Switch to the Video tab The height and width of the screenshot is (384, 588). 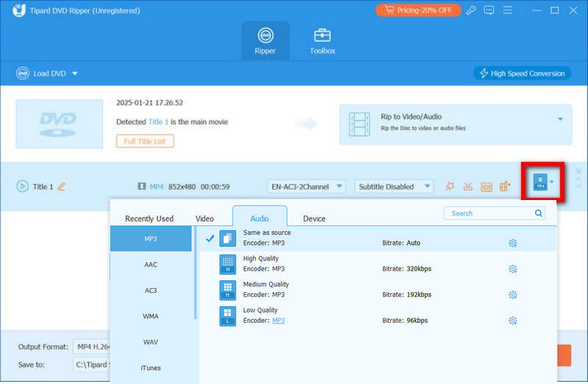(x=204, y=218)
